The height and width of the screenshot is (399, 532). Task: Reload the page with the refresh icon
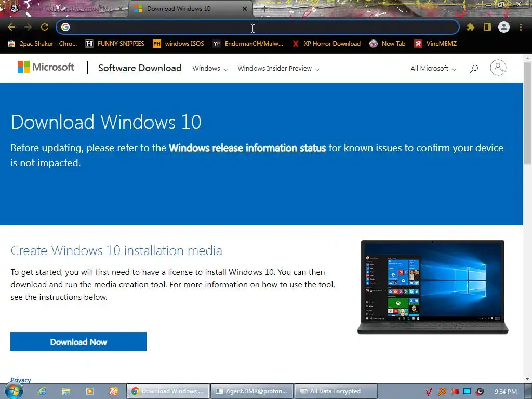[x=45, y=27]
